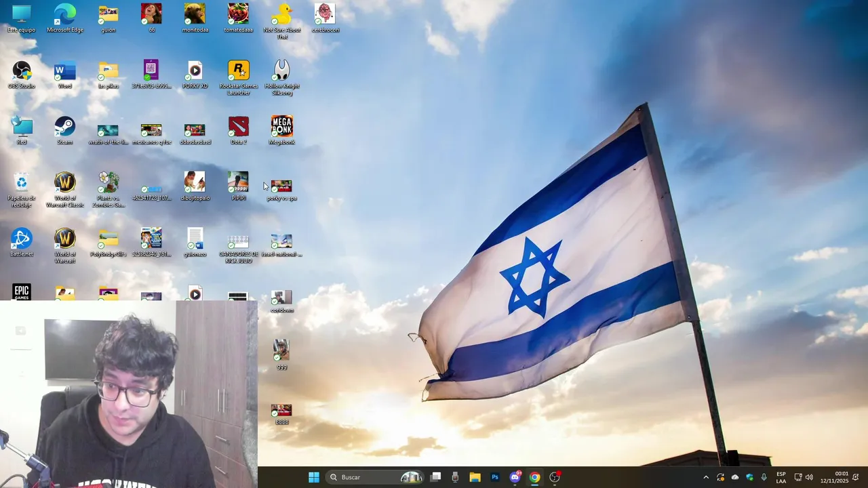
Task: Select the cerebrocon image file
Action: [x=325, y=18]
